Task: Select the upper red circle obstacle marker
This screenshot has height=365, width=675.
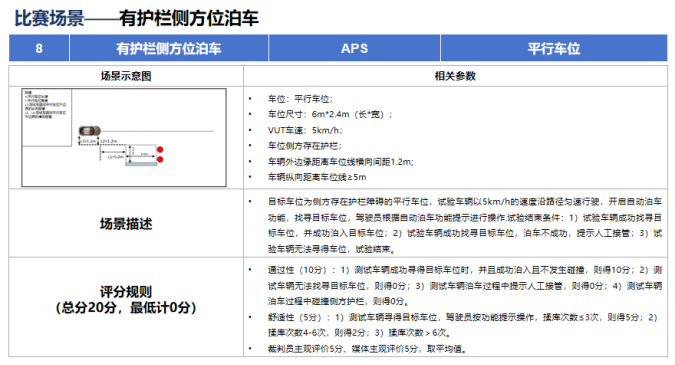Action: click(x=160, y=149)
